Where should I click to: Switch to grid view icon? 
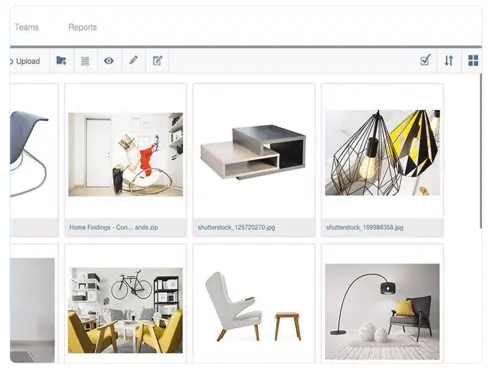pyautogui.click(x=473, y=61)
